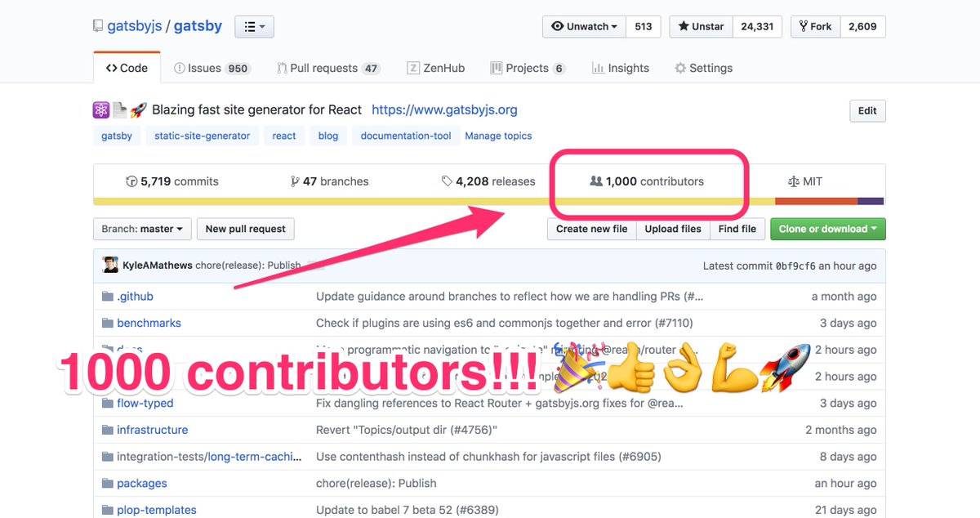
Task: Switch to the Pull requests tab
Action: point(328,68)
